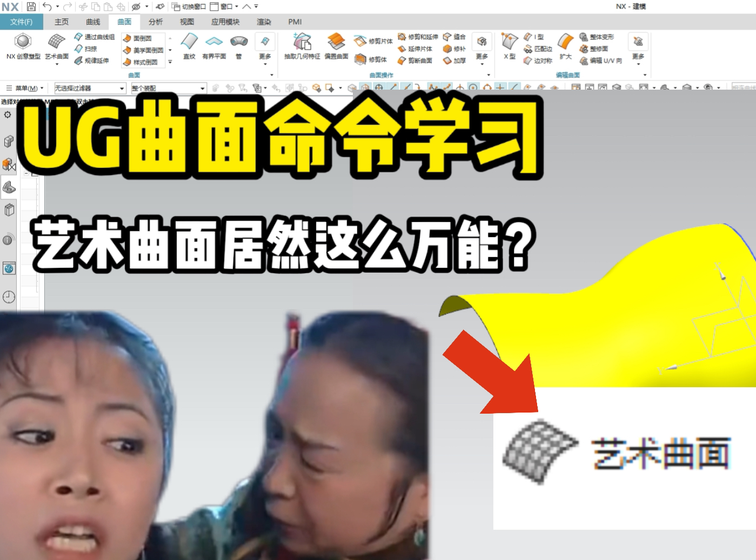Open the 菜单(M) menu dropdown

click(25, 88)
